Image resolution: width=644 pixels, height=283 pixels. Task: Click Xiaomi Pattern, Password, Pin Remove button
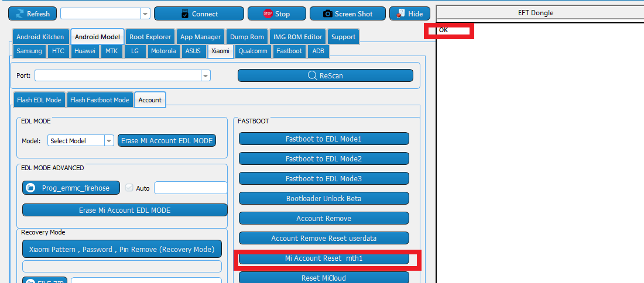[x=122, y=249]
